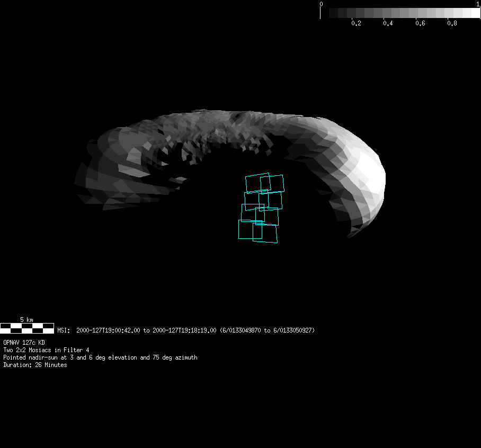This screenshot has height=448, width=481.
Task: Click the OPNAV 127c KD title text
Action: pyautogui.click(x=24, y=343)
